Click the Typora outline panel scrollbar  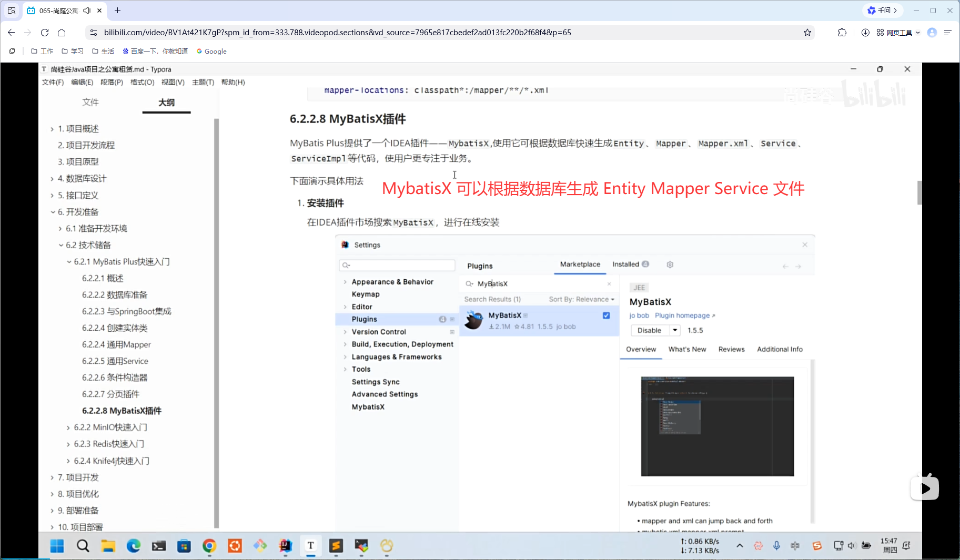click(216, 323)
